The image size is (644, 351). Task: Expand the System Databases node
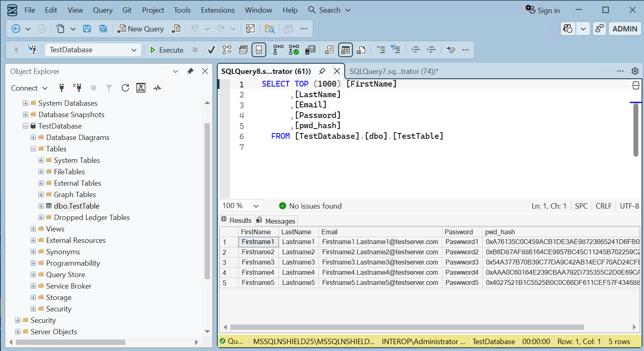pyautogui.click(x=25, y=103)
